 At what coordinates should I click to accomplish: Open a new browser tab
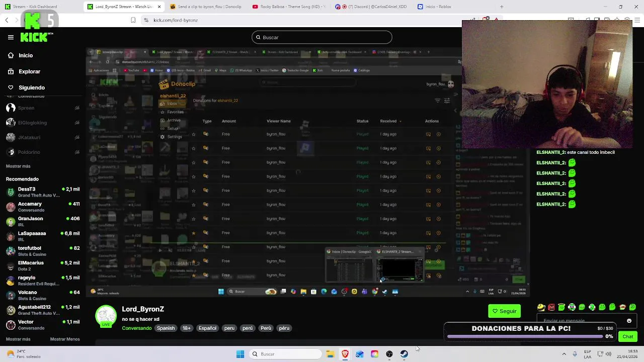click(502, 7)
